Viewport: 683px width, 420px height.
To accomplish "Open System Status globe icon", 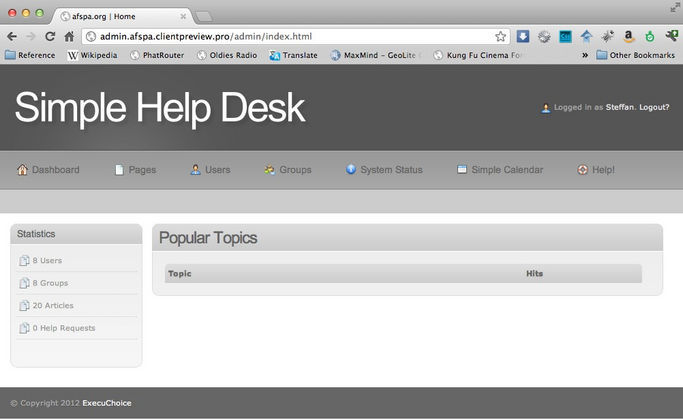I will pyautogui.click(x=351, y=170).
